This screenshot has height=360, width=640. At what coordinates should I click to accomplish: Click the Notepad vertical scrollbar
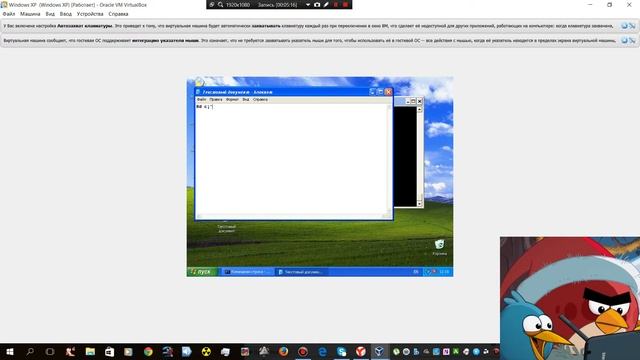click(x=389, y=159)
